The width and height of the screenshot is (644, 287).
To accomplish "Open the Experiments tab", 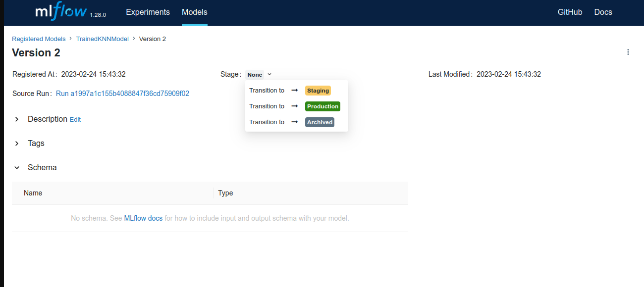I will pyautogui.click(x=148, y=12).
